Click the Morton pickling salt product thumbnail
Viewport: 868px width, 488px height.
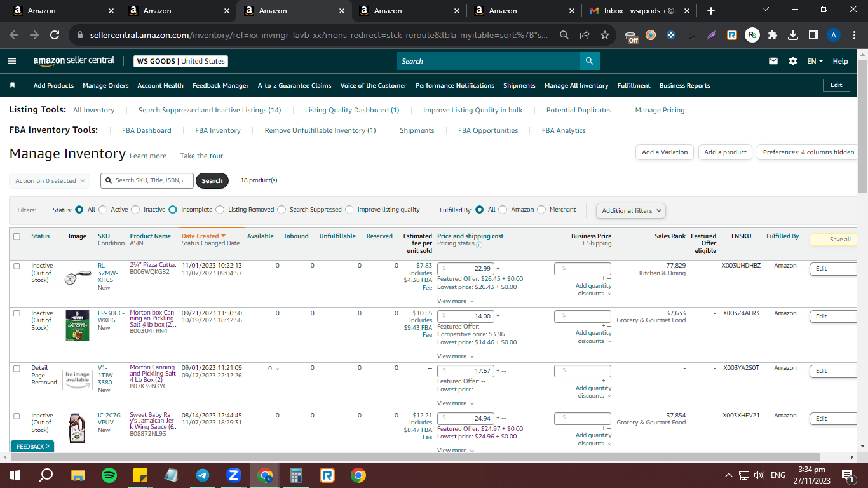(x=78, y=325)
